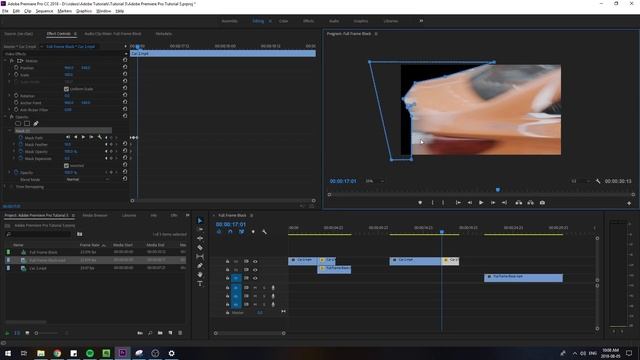Image resolution: width=640 pixels, height=360 pixels.
Task: Open the Blend Mode dropdown
Action: (87, 179)
